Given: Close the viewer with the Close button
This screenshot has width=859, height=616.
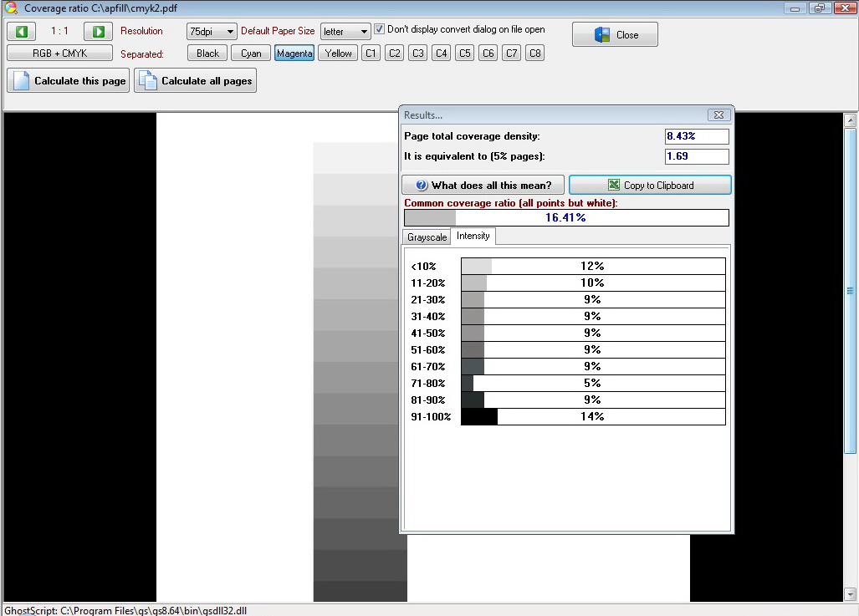Looking at the screenshot, I should pyautogui.click(x=615, y=34).
